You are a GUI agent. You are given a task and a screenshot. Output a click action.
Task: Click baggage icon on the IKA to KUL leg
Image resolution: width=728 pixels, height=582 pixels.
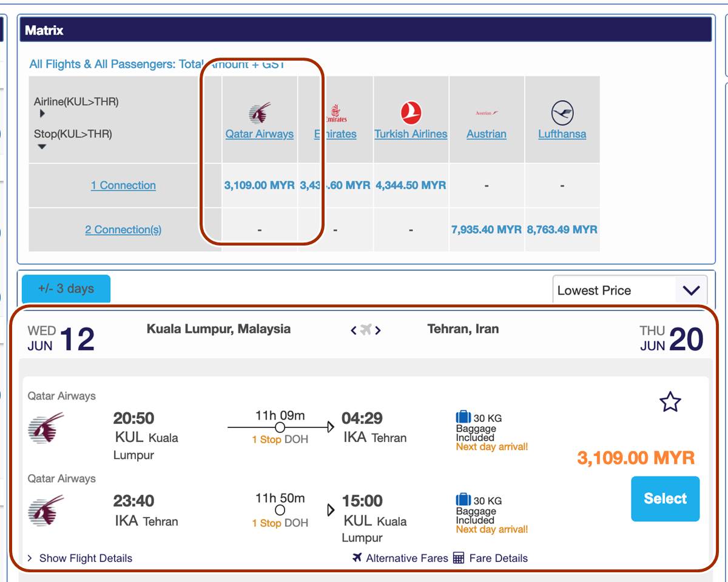pos(463,500)
